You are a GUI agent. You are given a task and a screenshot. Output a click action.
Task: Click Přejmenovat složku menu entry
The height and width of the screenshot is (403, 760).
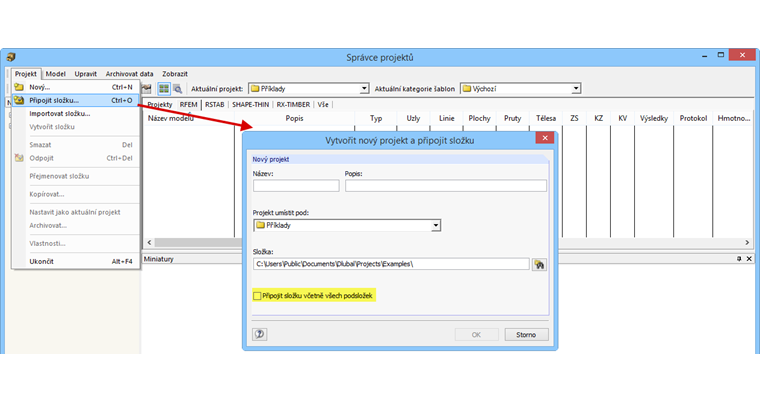[x=76, y=176]
